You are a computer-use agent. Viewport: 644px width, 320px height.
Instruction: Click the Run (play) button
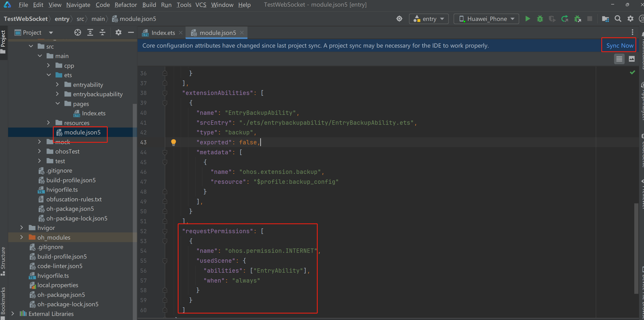point(528,19)
